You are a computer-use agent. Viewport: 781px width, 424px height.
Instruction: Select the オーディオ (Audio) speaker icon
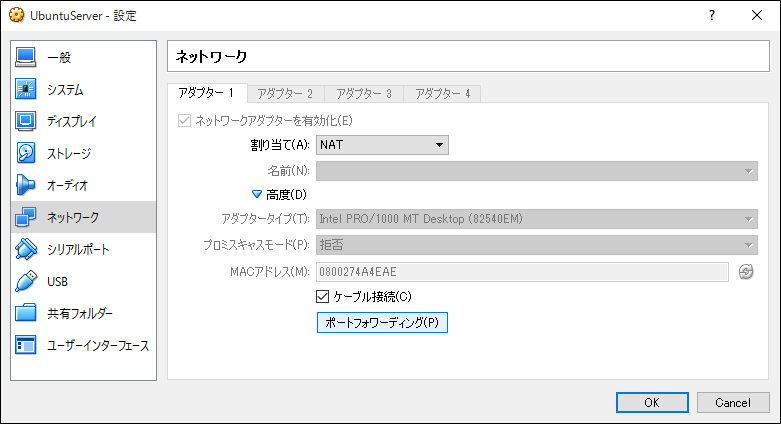(x=27, y=186)
